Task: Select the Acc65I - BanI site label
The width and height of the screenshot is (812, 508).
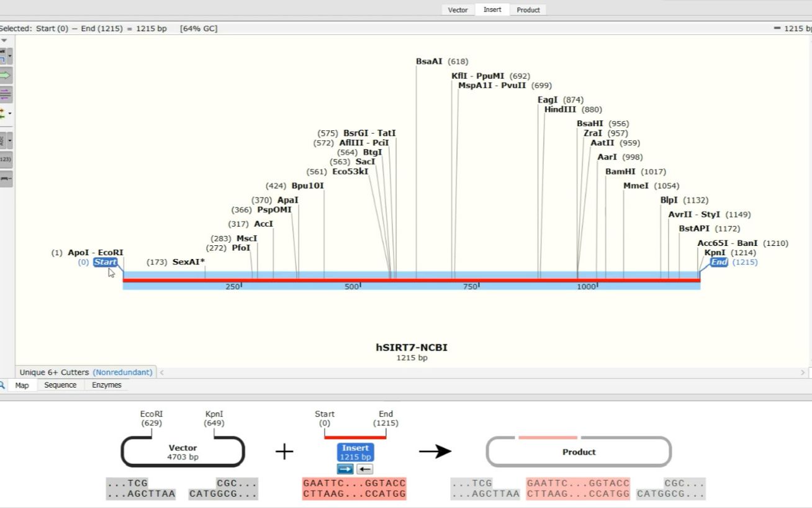Action: [x=728, y=243]
